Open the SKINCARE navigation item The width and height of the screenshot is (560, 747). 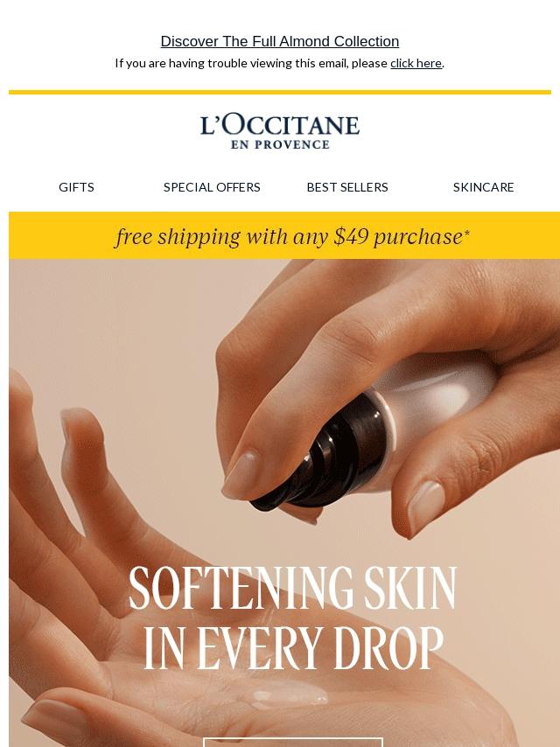pos(483,187)
